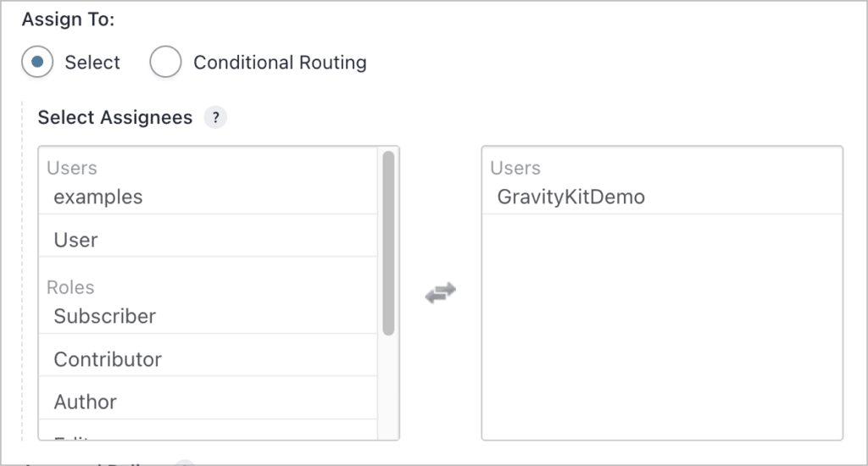The width and height of the screenshot is (868, 466).
Task: Click the scrollbar track below the thumb
Action: (x=388, y=387)
